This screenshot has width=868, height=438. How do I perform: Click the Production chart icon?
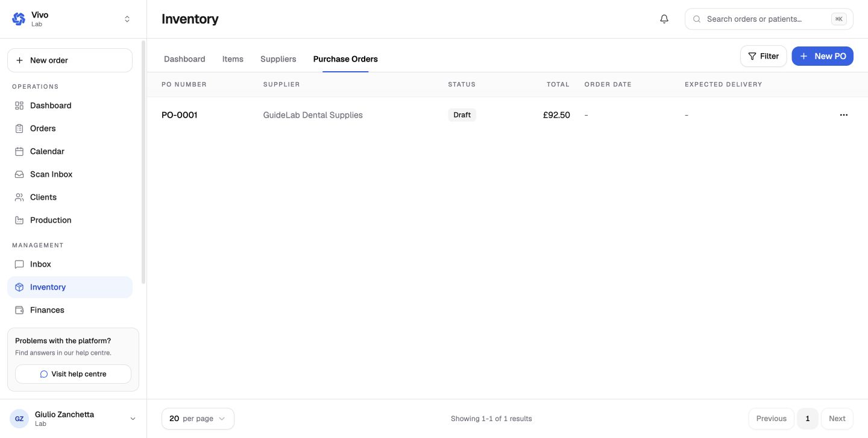(19, 220)
